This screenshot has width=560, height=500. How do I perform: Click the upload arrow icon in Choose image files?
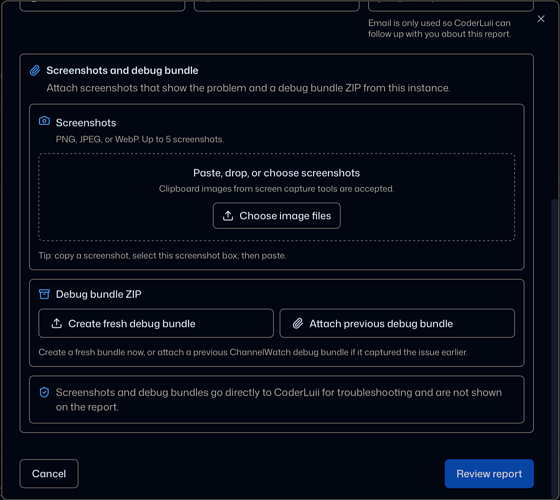click(228, 216)
